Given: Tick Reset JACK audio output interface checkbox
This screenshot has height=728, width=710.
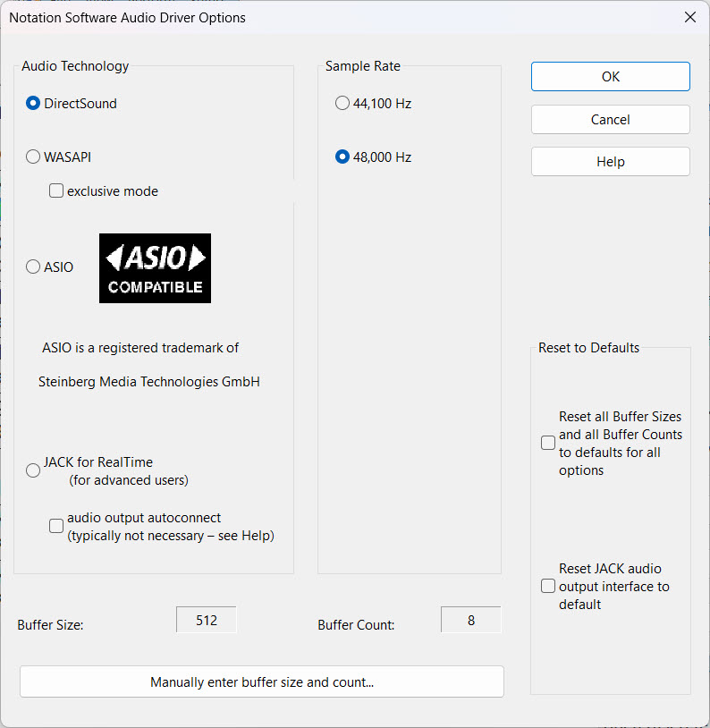Looking at the screenshot, I should pyautogui.click(x=548, y=587).
